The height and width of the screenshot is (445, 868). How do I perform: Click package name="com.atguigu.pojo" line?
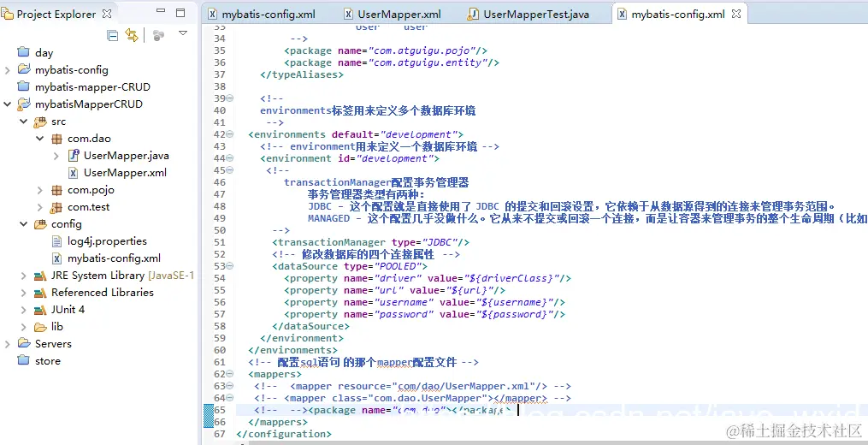tap(386, 50)
